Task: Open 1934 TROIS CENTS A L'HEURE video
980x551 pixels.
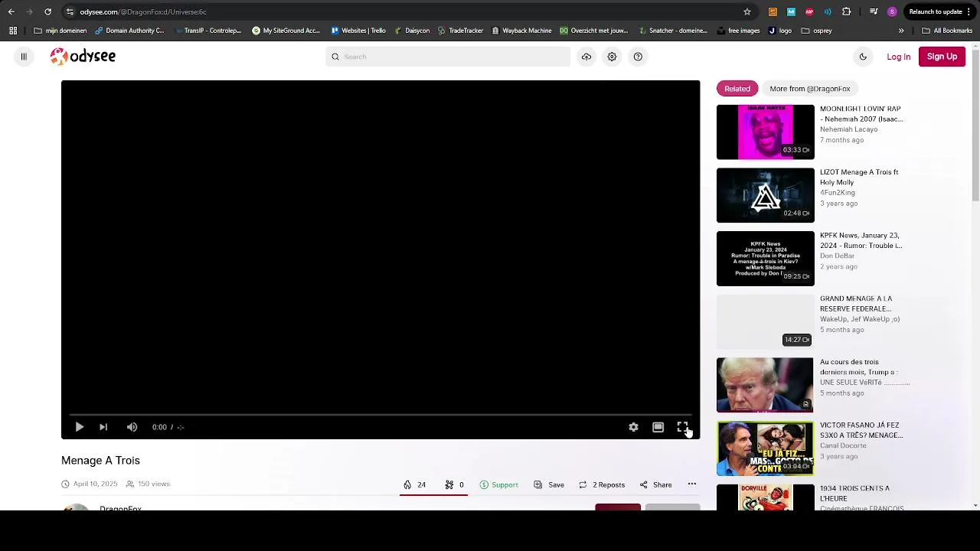Action: 854,493
